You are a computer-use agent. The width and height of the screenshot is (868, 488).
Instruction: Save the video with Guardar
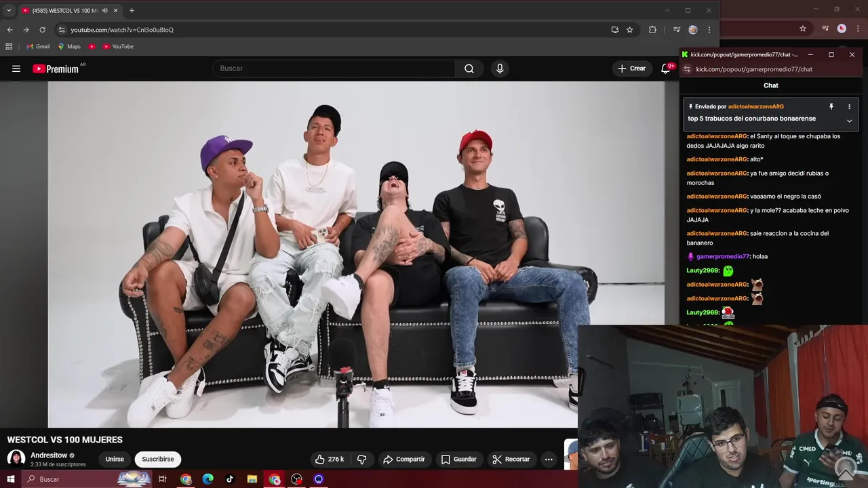click(458, 460)
